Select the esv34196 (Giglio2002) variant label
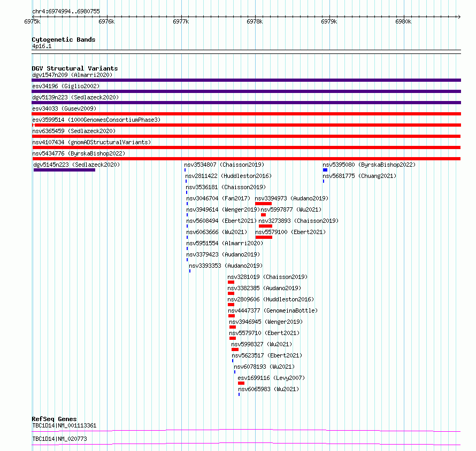The image size is (476, 451). click(x=66, y=86)
